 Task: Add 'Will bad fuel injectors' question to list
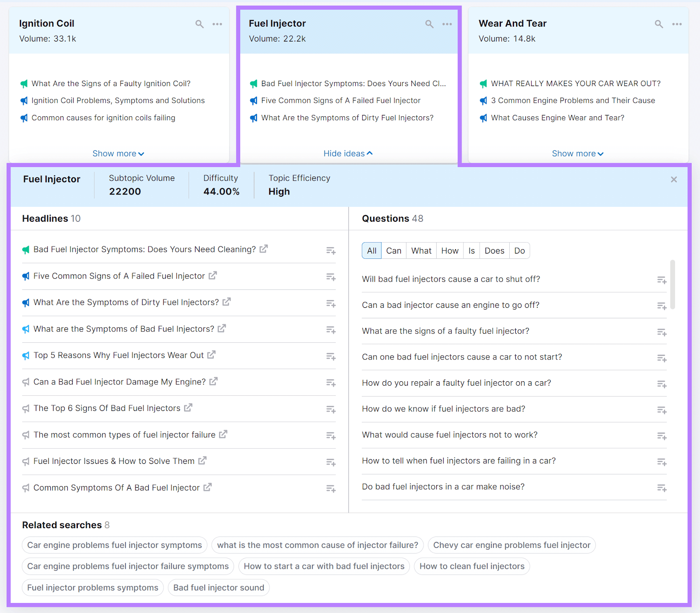661,280
